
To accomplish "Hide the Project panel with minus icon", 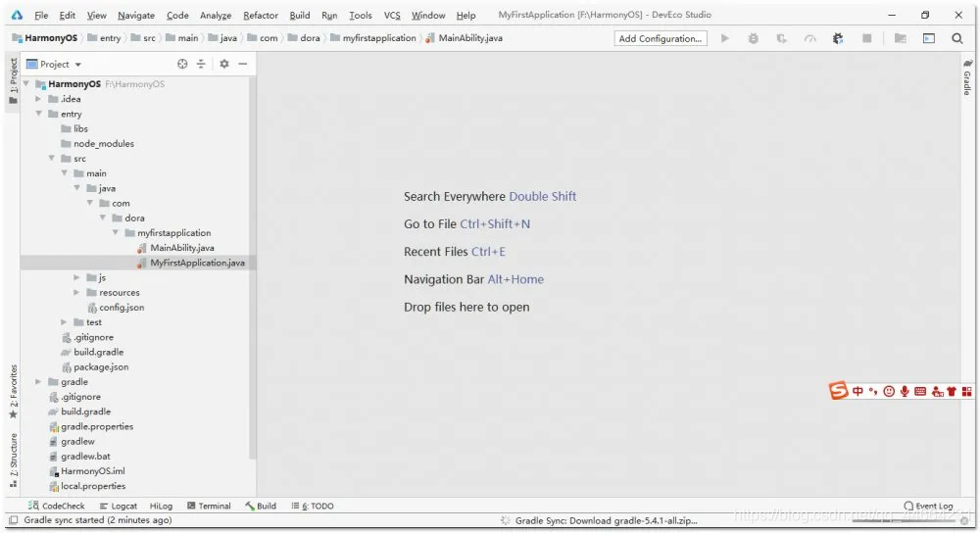I will (x=242, y=64).
